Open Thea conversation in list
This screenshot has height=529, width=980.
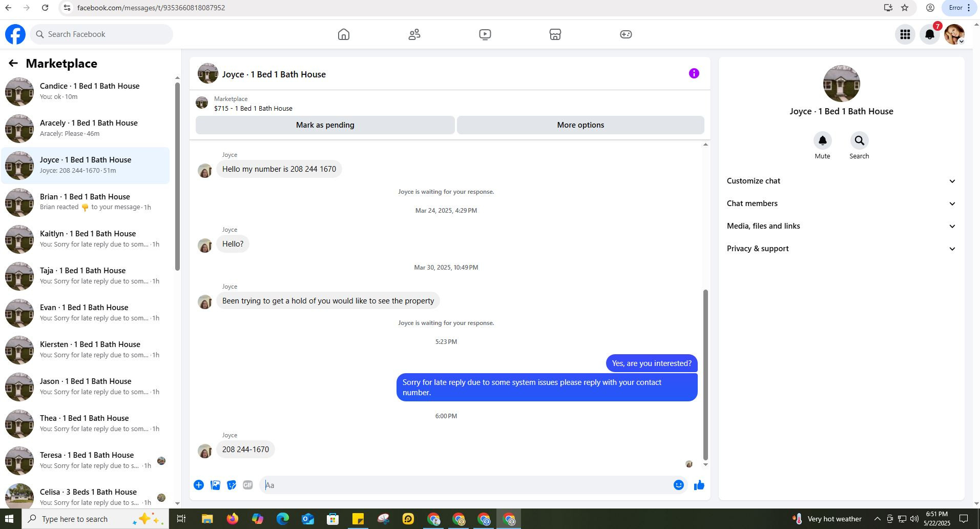(x=86, y=424)
